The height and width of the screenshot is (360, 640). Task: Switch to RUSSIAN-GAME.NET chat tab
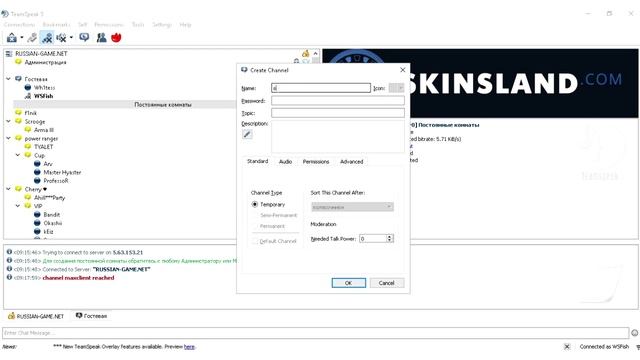pos(36,316)
